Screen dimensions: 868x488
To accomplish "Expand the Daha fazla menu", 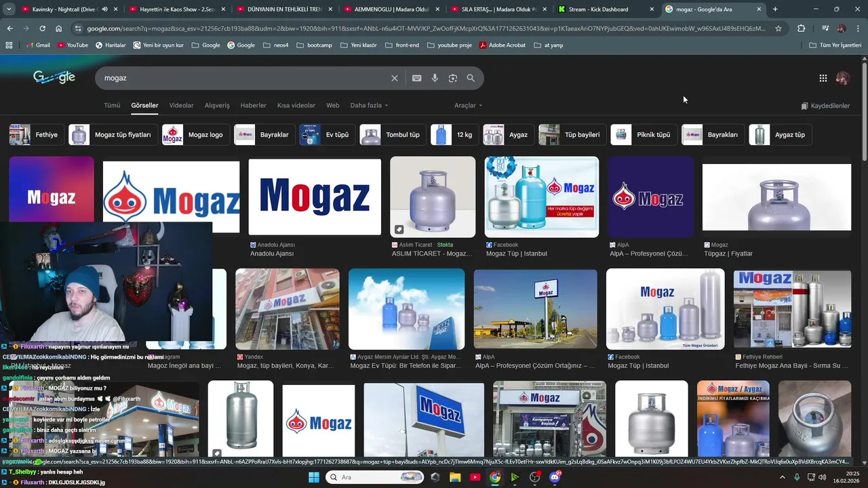I will point(370,106).
